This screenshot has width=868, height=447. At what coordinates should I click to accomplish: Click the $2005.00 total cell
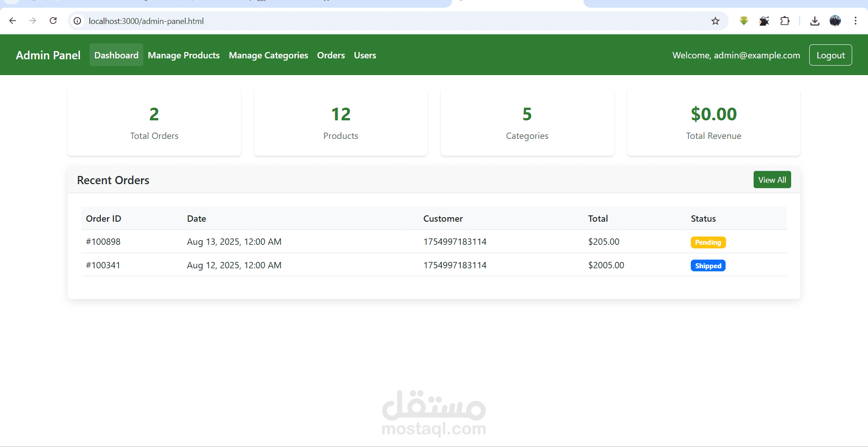(606, 265)
